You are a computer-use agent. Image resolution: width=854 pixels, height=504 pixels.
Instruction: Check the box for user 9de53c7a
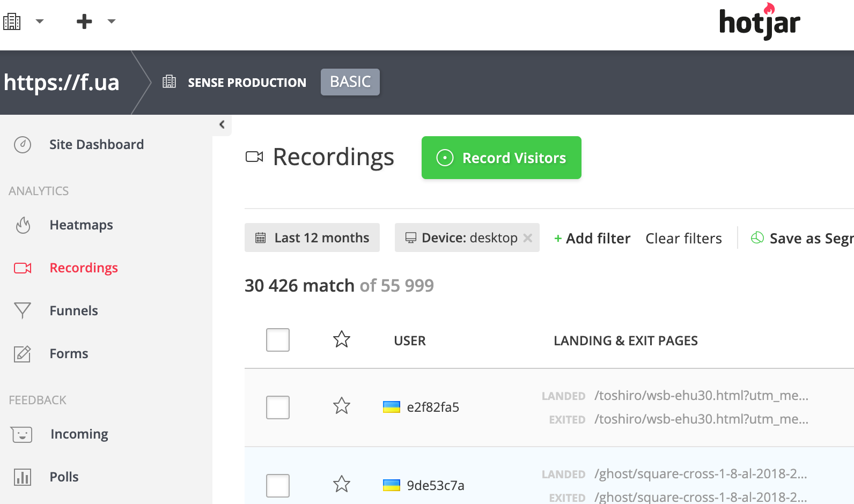point(278,485)
